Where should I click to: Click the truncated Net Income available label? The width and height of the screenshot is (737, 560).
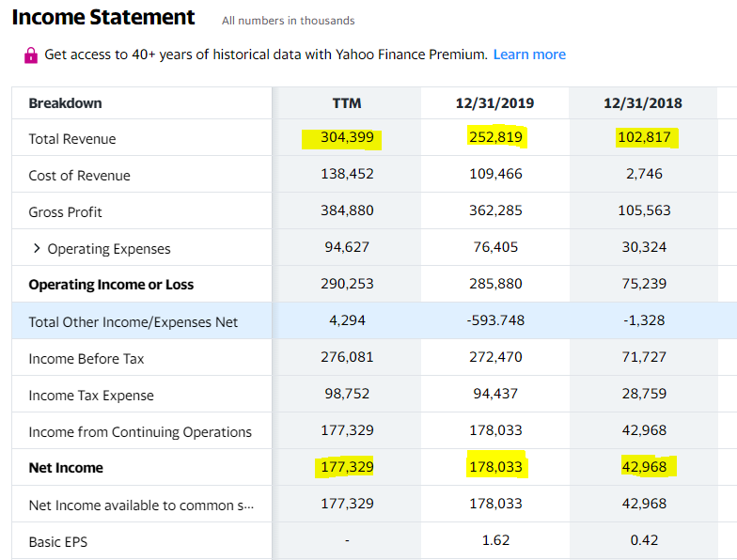coord(141,506)
